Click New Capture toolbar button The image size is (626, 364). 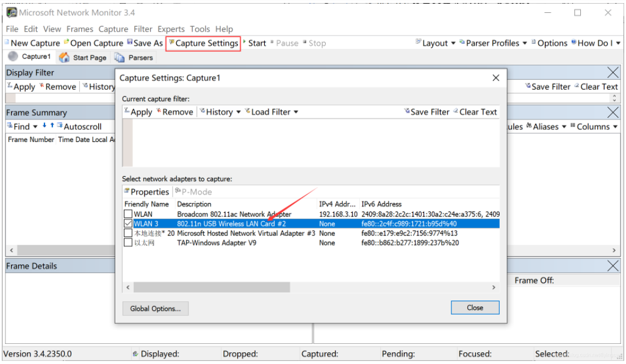pyautogui.click(x=32, y=43)
